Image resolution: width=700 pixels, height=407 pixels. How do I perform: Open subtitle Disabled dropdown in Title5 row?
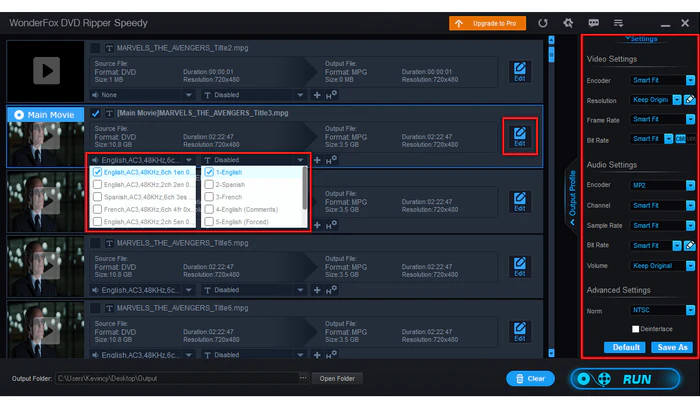[254, 290]
